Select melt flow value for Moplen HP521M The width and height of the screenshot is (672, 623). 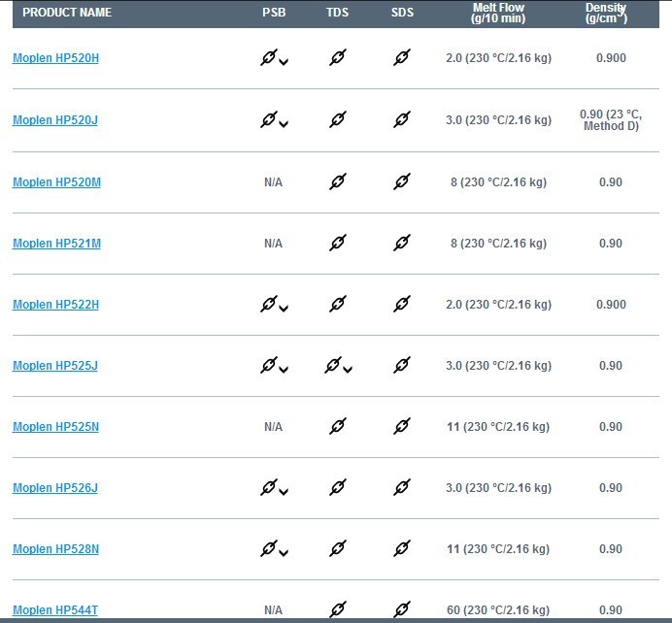498,244
